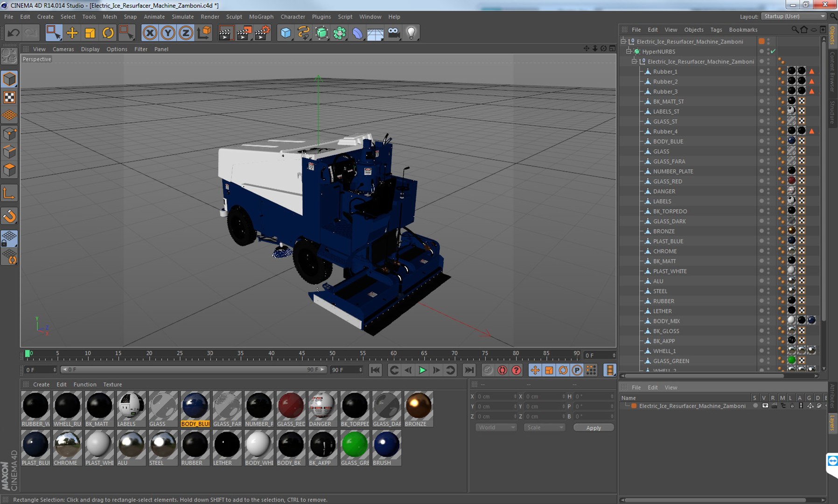Viewport: 838px width, 504px height.
Task: Switch to Texture mode
Action: (x=9, y=97)
